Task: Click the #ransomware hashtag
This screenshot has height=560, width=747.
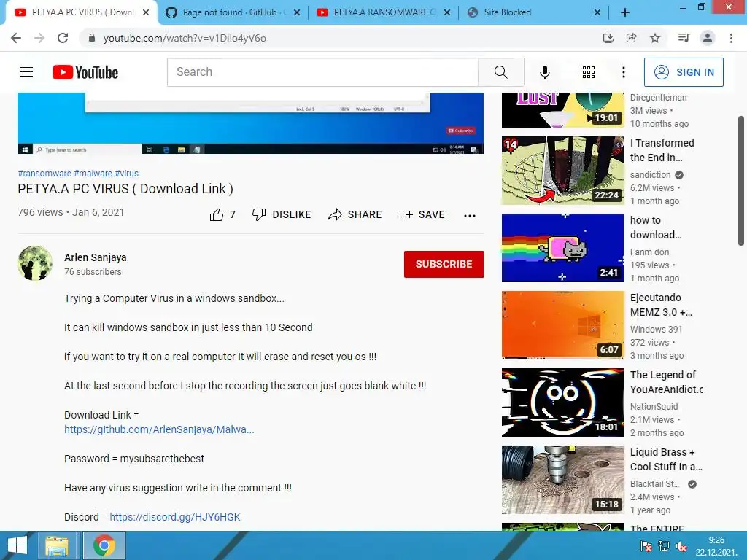Action: coord(44,174)
